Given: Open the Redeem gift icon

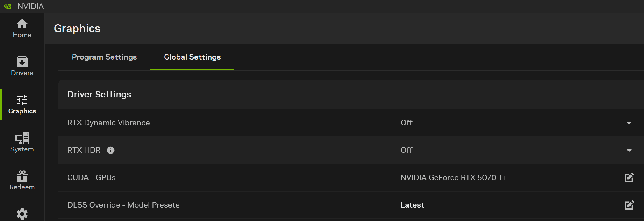Looking at the screenshot, I should coord(22,176).
